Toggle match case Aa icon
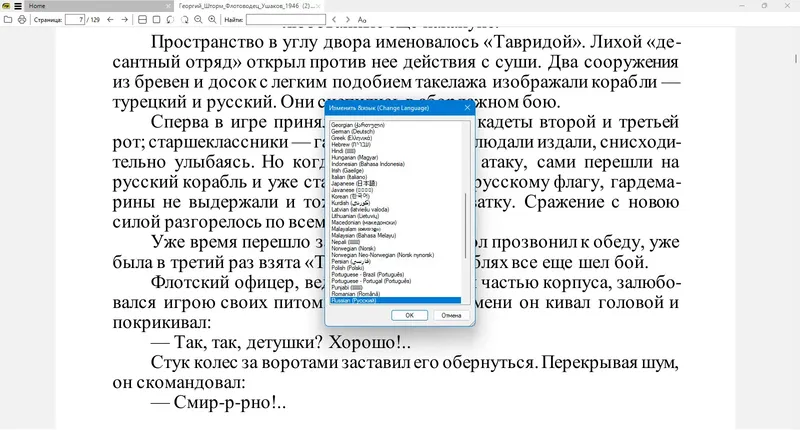This screenshot has height=430, width=800. click(362, 19)
